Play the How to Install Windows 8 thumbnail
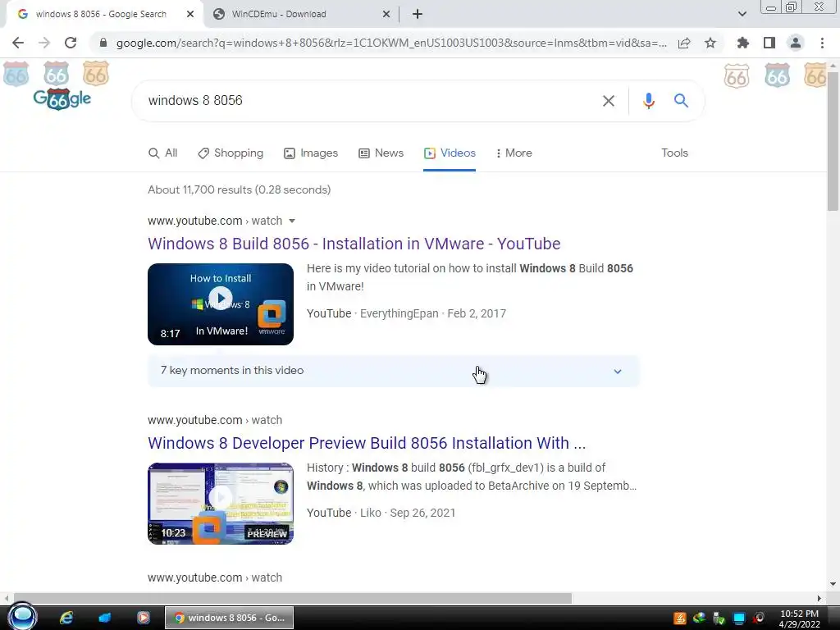The width and height of the screenshot is (840, 630). tap(221, 304)
